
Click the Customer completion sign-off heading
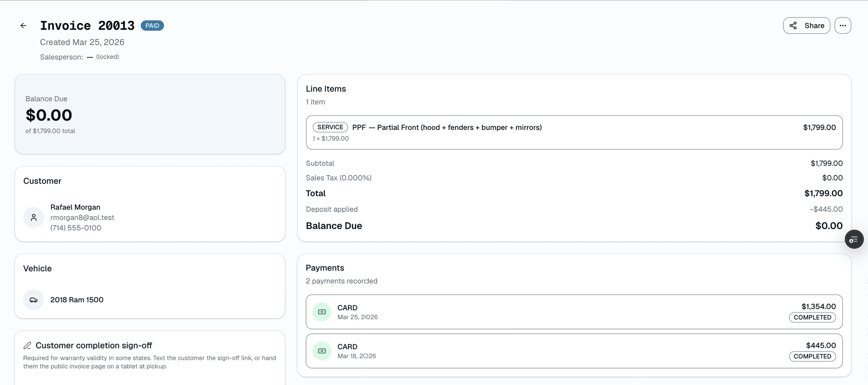click(x=94, y=345)
